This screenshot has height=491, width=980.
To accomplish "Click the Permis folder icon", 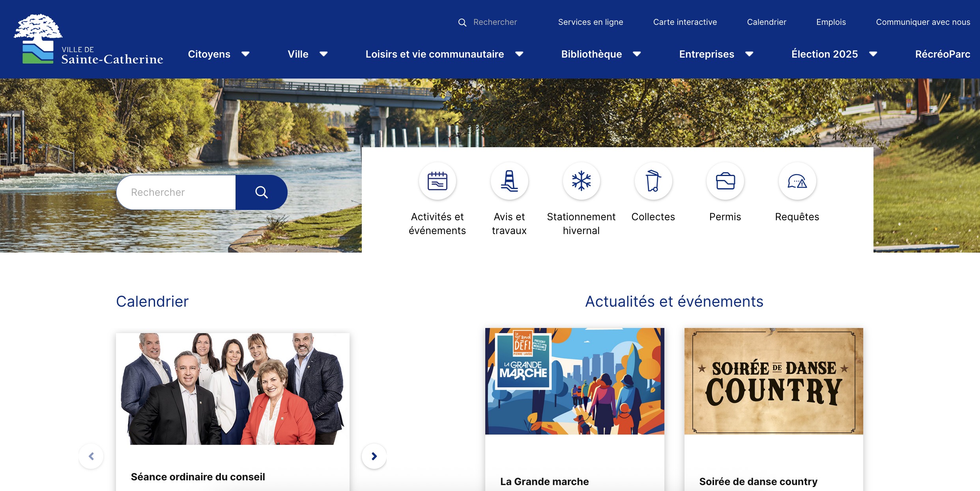I will (x=725, y=182).
